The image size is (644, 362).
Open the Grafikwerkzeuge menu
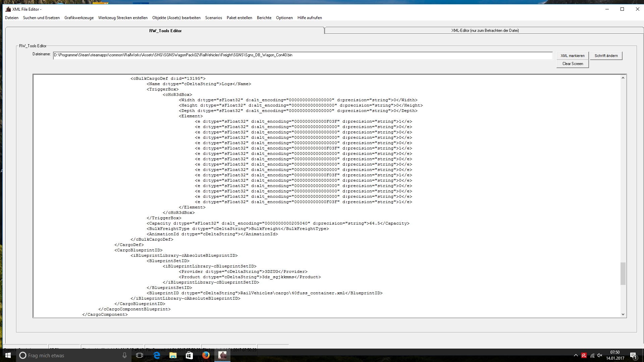click(79, 18)
